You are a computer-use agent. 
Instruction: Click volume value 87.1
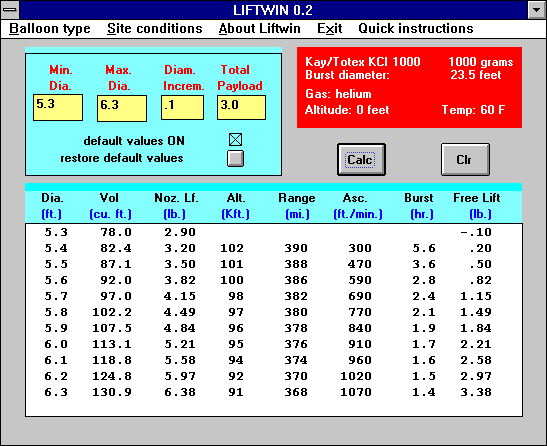[116, 264]
